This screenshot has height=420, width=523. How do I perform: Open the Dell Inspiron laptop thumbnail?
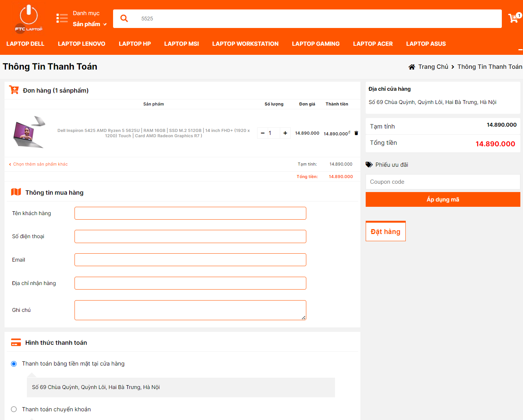(29, 132)
